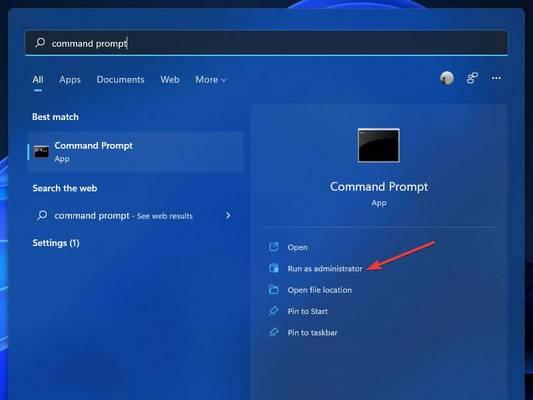
Task: Click magnifier icon beside web search result
Action: pos(42,215)
